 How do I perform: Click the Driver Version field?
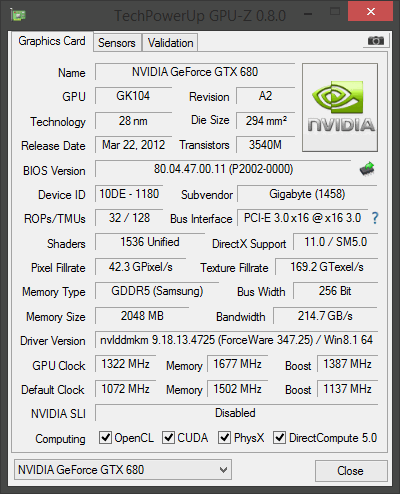(x=236, y=340)
